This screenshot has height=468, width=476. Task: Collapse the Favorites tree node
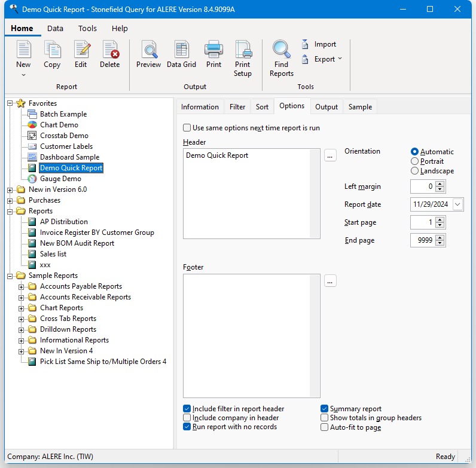click(x=10, y=103)
